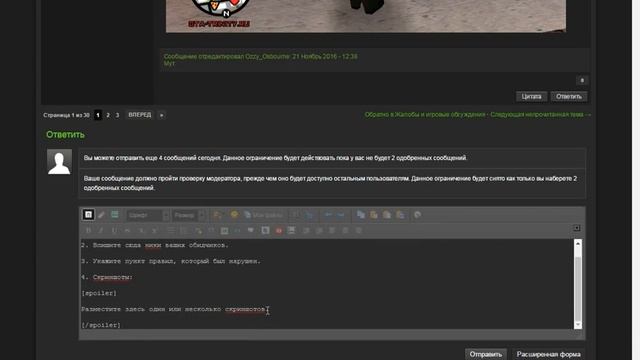Go to page 3 of the topic
640x360 pixels.
(117, 115)
